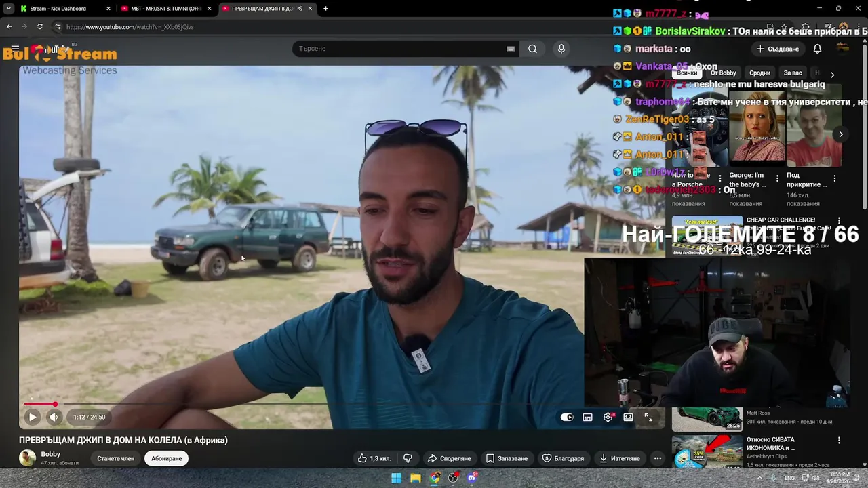Open the Matt Ross video thumbnail

tap(707, 419)
